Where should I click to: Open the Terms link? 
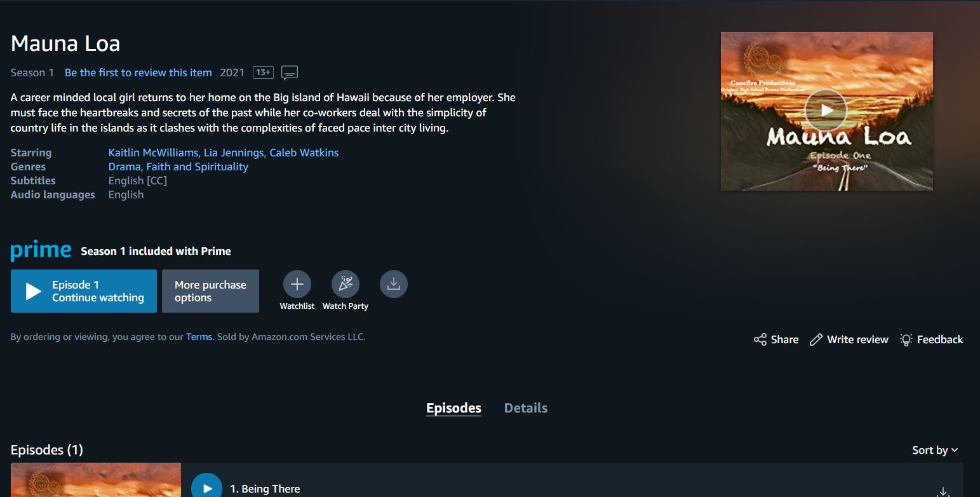[199, 337]
